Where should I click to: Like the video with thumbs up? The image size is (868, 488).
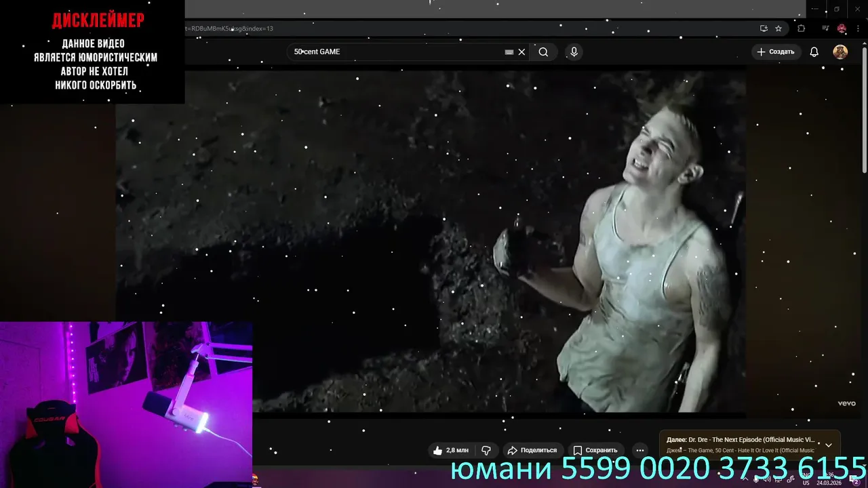click(450, 450)
